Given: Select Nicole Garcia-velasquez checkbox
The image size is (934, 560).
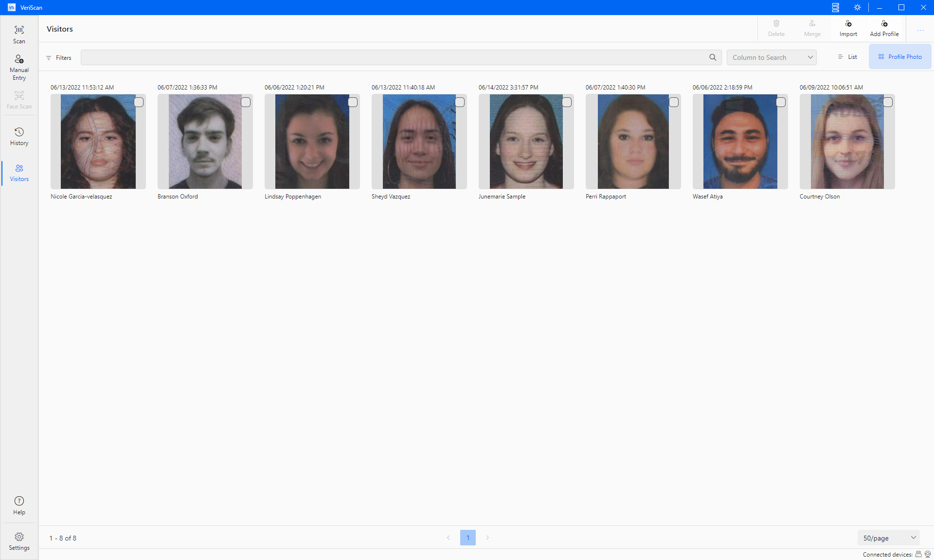Looking at the screenshot, I should pyautogui.click(x=139, y=102).
